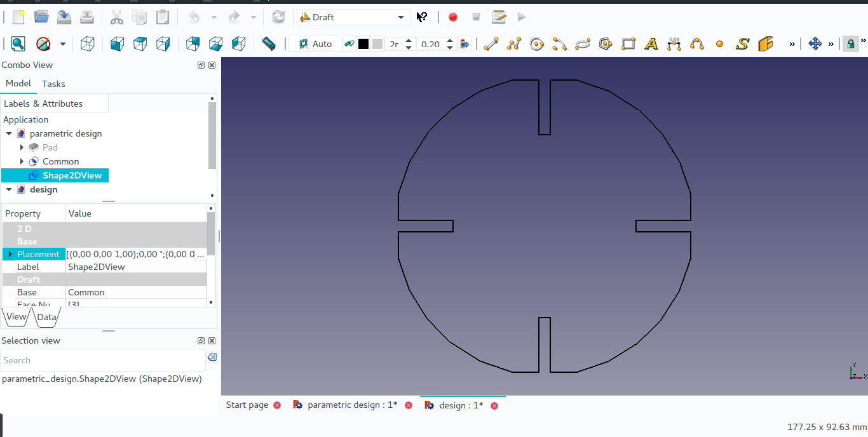Select the Draft Line tool

pos(490,43)
